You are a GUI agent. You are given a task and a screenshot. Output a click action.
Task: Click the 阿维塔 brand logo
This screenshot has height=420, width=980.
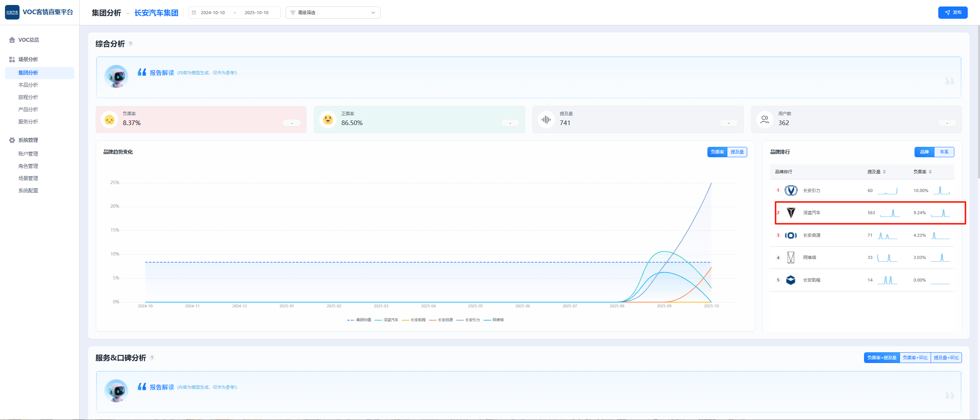pyautogui.click(x=791, y=257)
